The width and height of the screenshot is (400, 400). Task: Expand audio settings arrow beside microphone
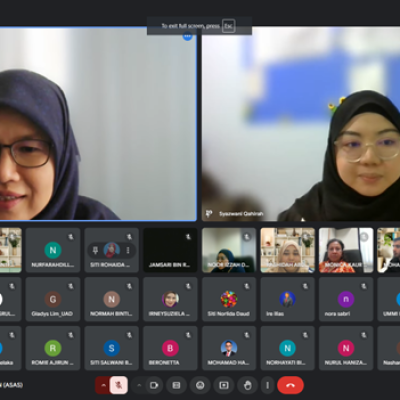click(x=103, y=385)
